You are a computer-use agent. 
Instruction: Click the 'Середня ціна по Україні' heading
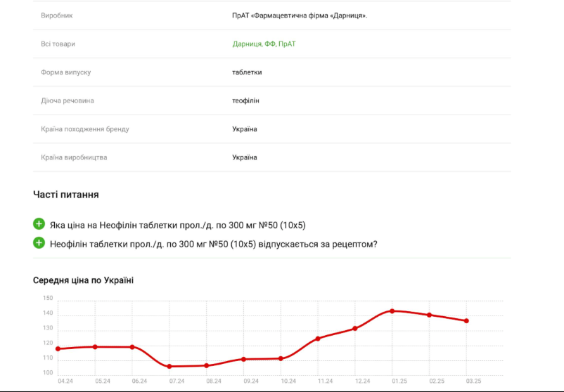pos(83,280)
